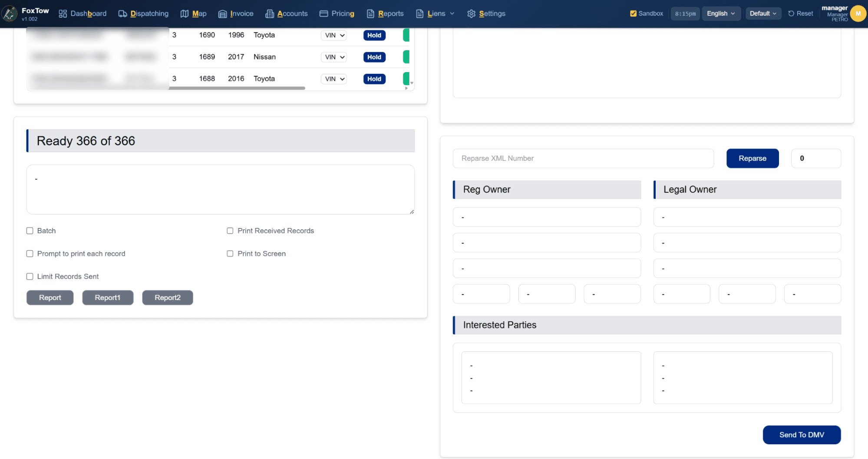
Task: Click the Accounts building icon
Action: click(x=270, y=14)
